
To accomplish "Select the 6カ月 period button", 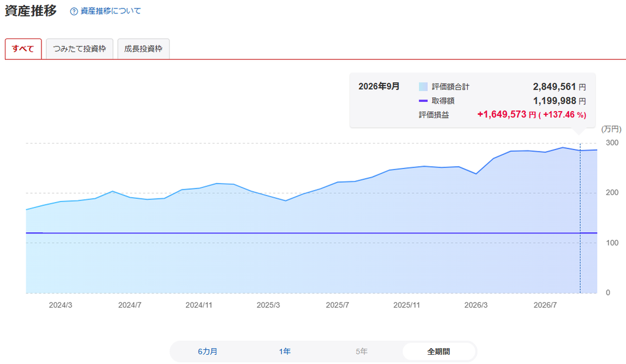I will pos(208,352).
